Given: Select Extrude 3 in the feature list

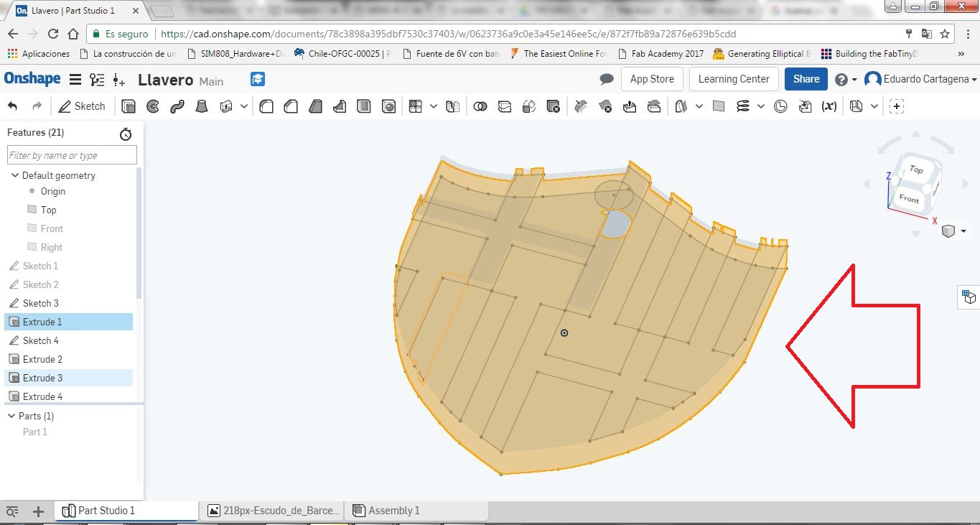Looking at the screenshot, I should pyautogui.click(x=69, y=378).
